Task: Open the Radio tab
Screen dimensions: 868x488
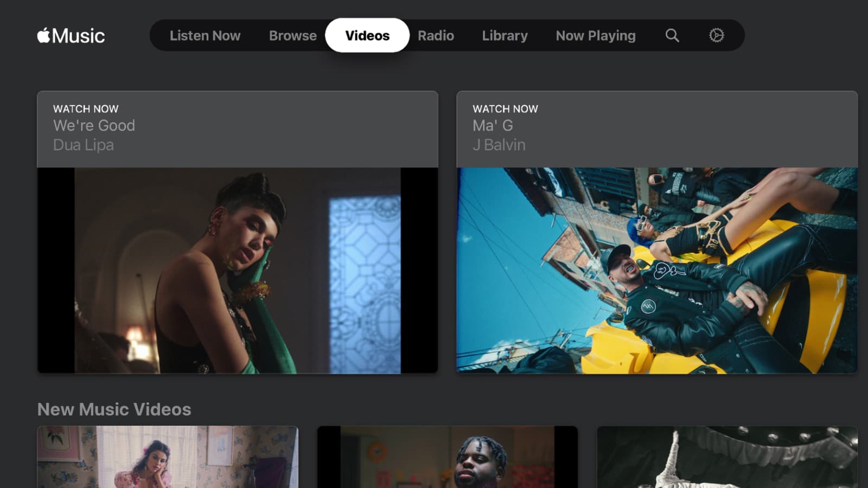Action: click(436, 36)
